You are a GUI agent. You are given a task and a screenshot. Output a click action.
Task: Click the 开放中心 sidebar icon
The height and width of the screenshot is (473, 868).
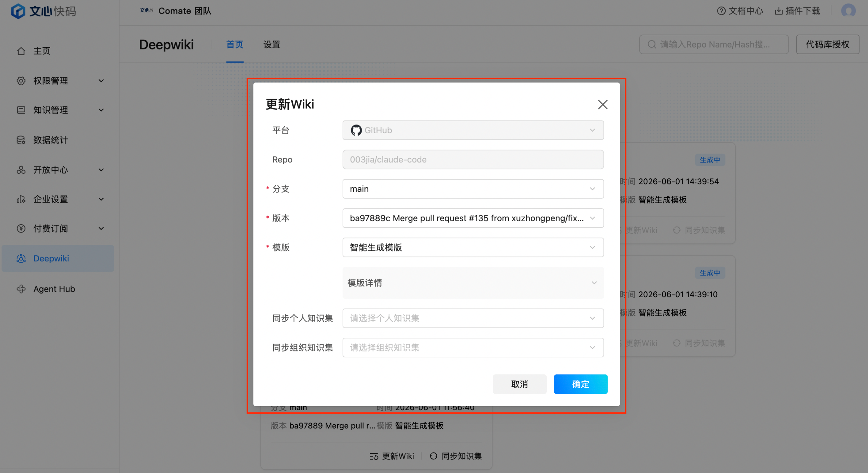(21, 170)
